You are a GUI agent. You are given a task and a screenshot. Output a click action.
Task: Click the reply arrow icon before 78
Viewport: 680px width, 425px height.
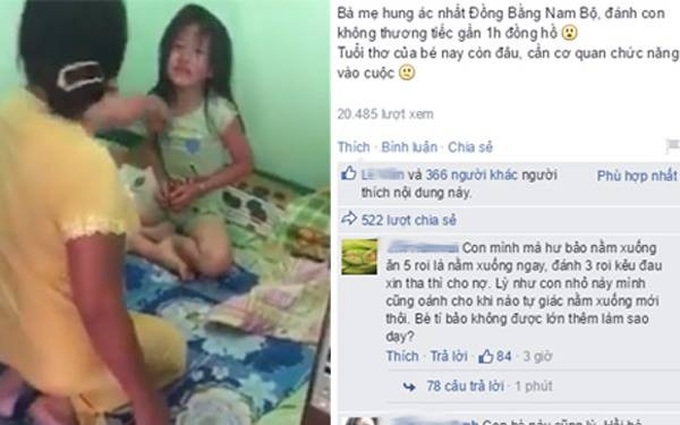point(409,386)
